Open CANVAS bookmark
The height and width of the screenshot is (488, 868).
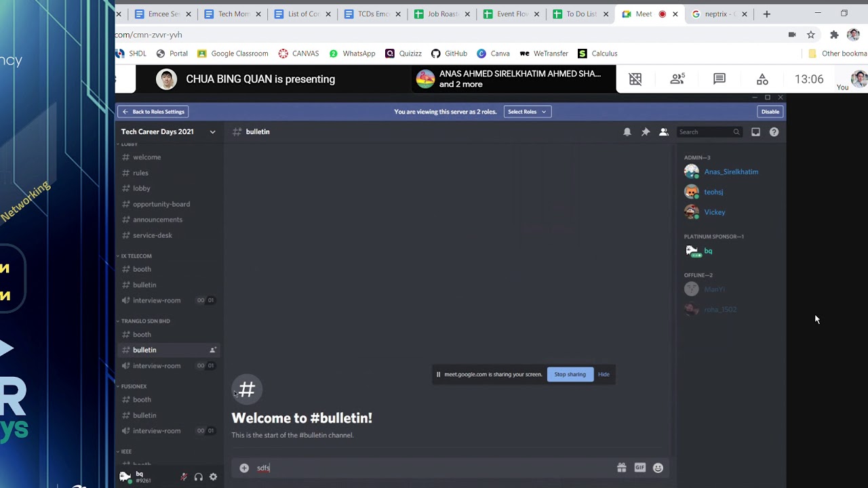(x=298, y=54)
